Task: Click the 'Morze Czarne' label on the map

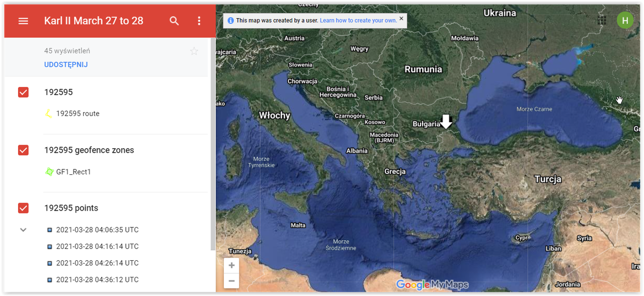Action: coord(534,109)
